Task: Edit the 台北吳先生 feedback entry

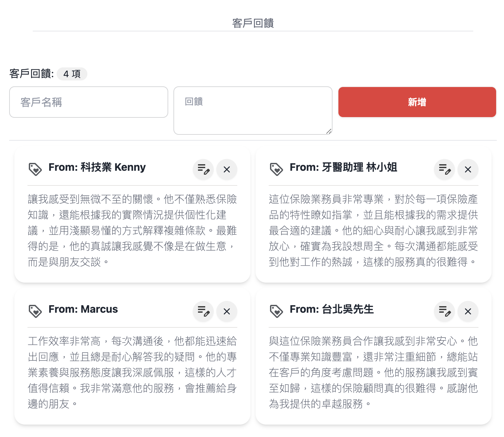Action: click(444, 311)
